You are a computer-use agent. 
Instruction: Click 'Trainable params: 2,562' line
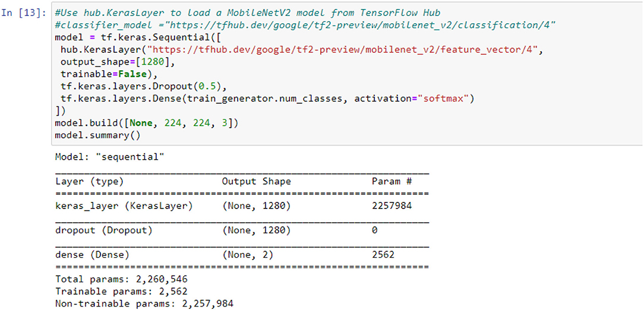coord(121,292)
